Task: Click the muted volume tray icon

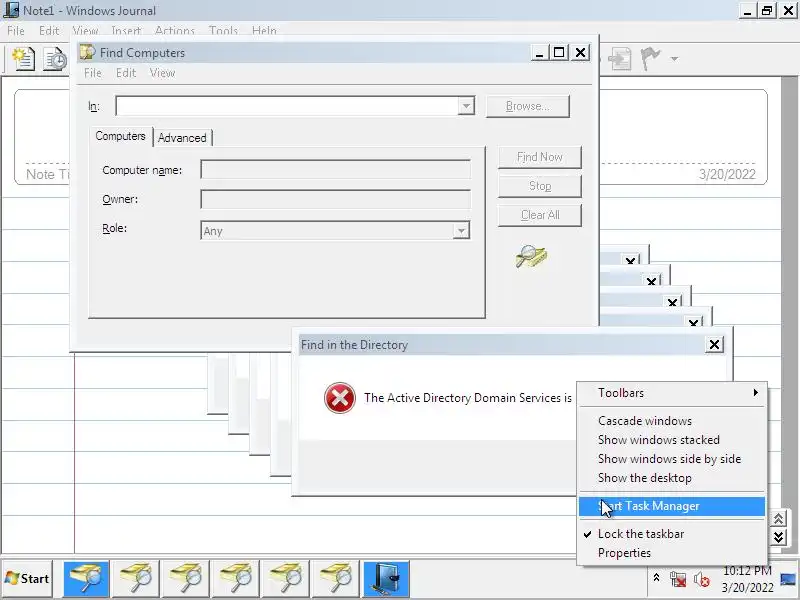Action: [702, 579]
